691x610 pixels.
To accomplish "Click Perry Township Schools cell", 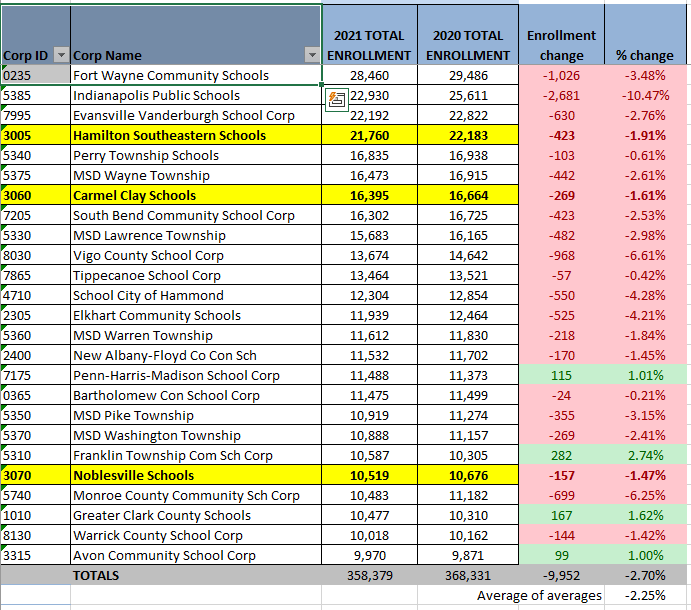I will pos(196,155).
